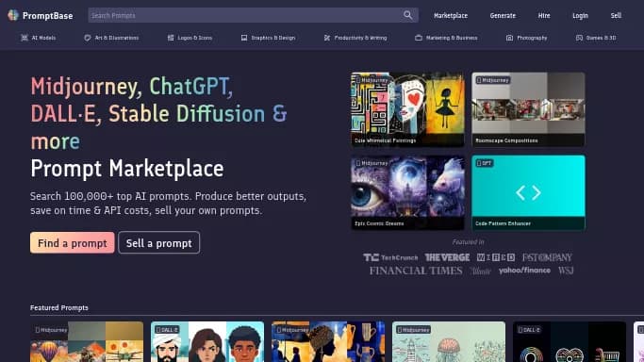Open the Epic Cosmic Dreams card
This screenshot has height=362, width=644.
tap(407, 192)
